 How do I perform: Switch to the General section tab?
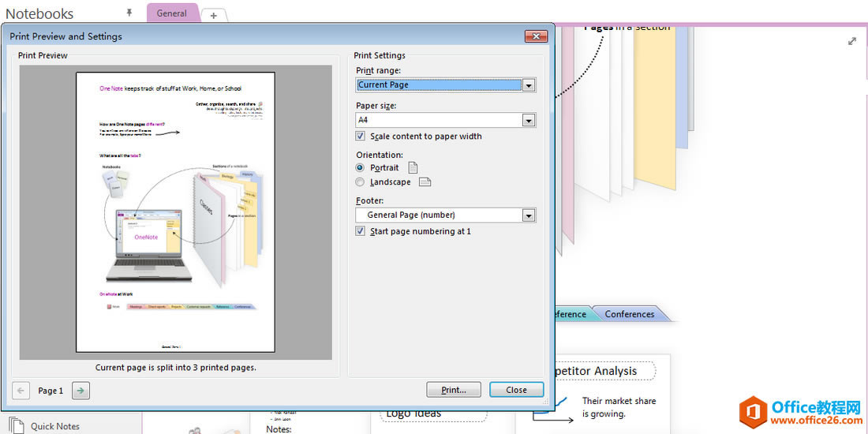[x=171, y=13]
